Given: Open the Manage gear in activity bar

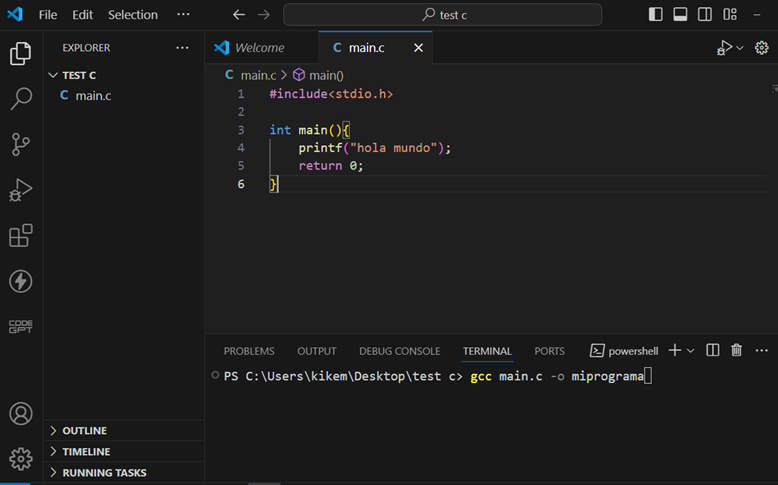Looking at the screenshot, I should [x=20, y=459].
